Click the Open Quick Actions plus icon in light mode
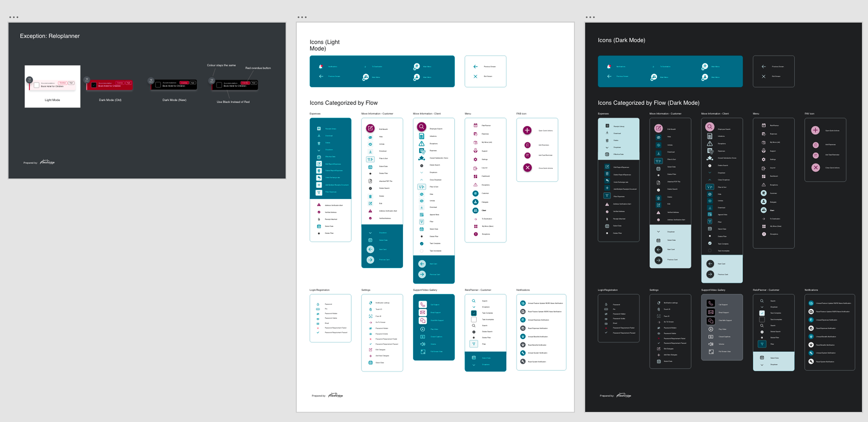 pos(527,130)
